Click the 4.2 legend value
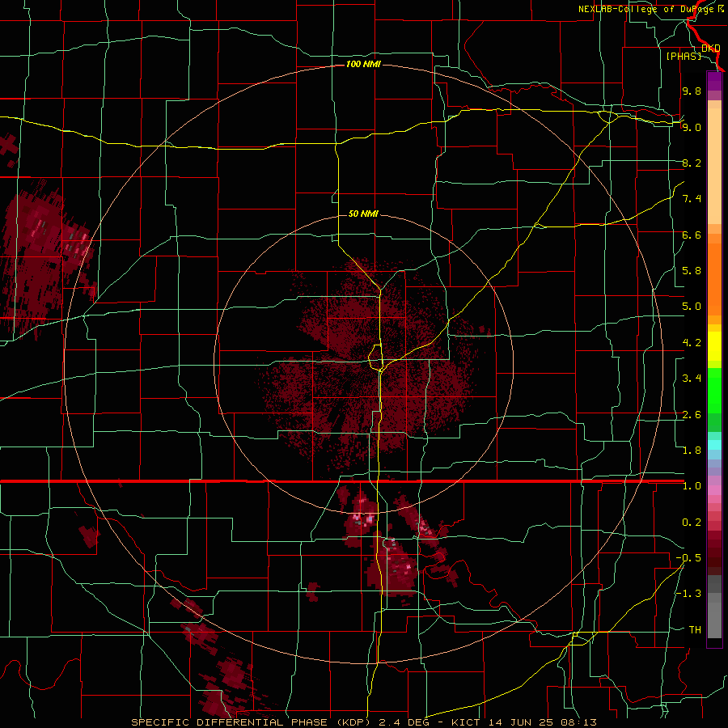The width and height of the screenshot is (728, 728). pos(692,343)
